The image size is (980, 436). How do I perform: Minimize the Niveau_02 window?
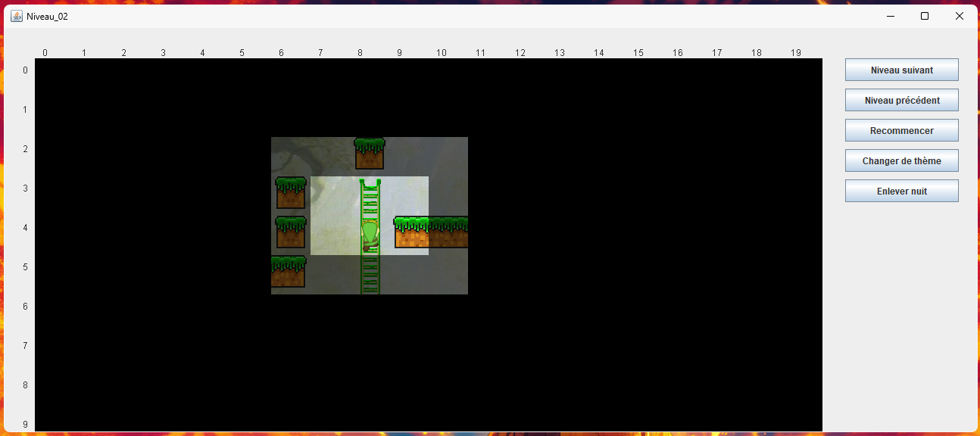pos(890,16)
